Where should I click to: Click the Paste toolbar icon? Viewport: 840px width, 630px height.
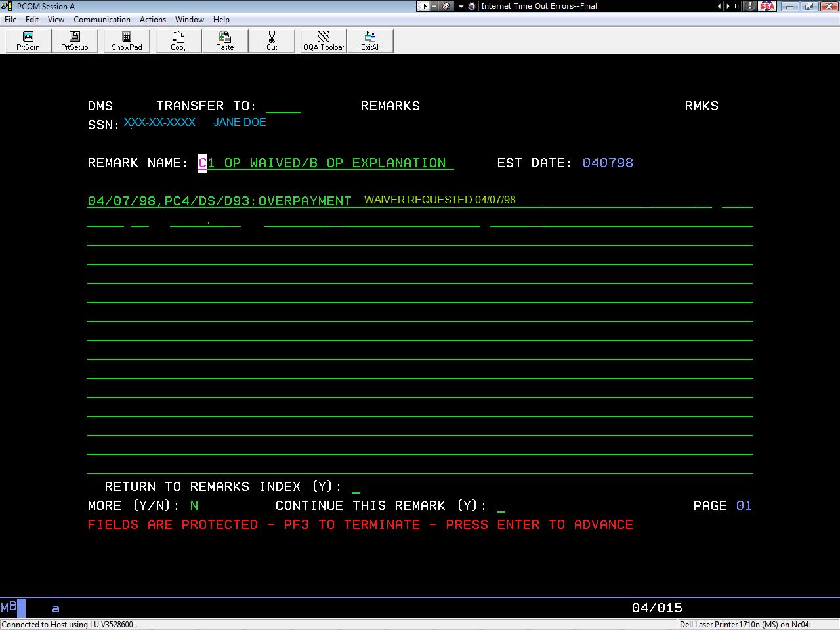pos(224,41)
